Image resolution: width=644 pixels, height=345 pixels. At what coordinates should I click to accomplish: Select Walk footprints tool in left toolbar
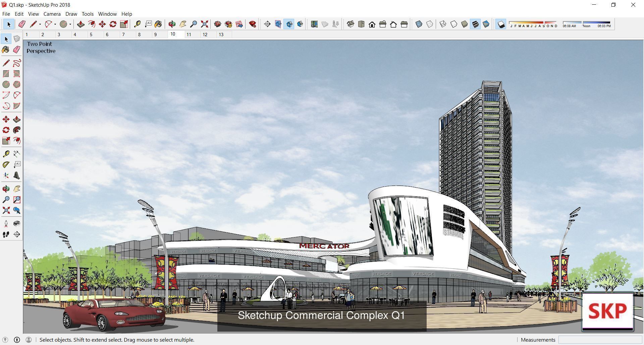pyautogui.click(x=6, y=234)
